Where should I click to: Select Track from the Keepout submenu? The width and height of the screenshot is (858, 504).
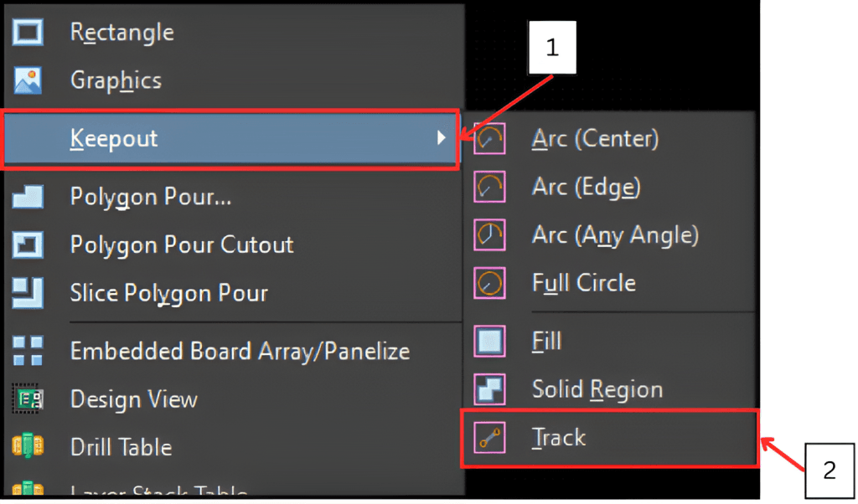(559, 438)
